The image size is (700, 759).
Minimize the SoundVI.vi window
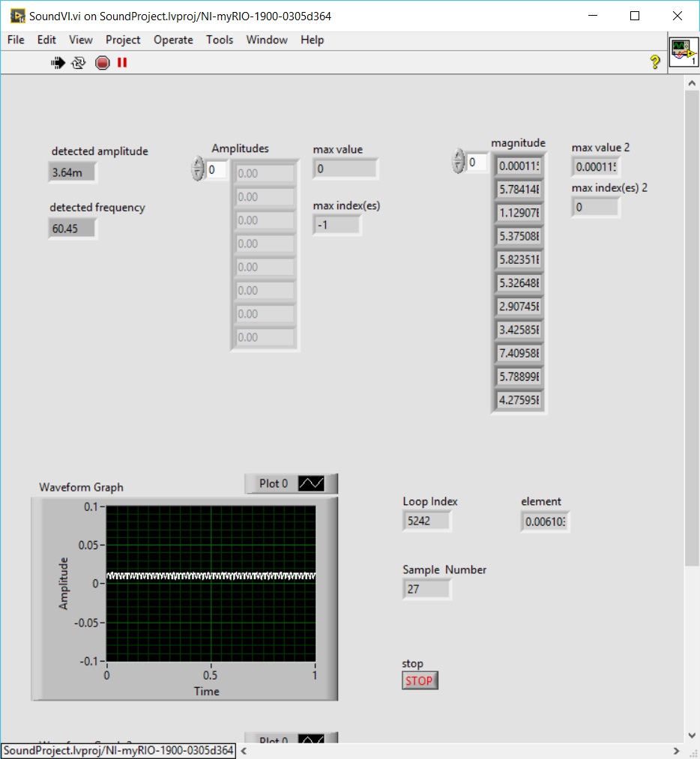coord(593,16)
